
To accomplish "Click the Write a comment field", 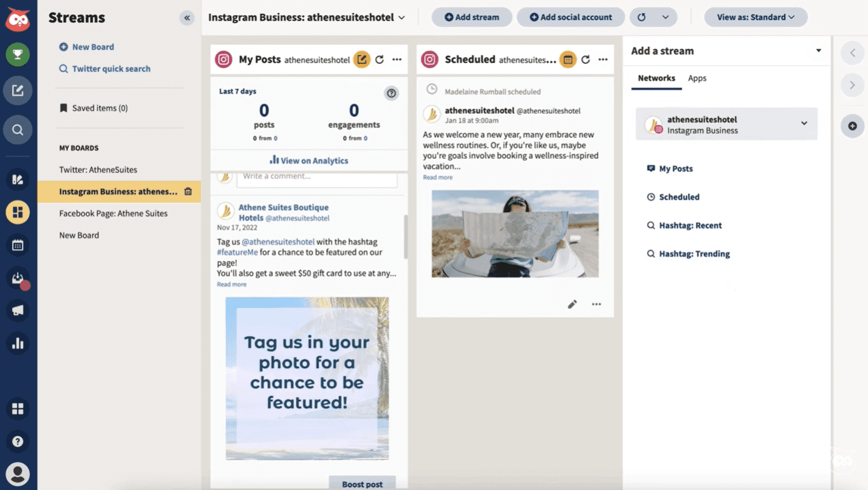I will 317,177.
